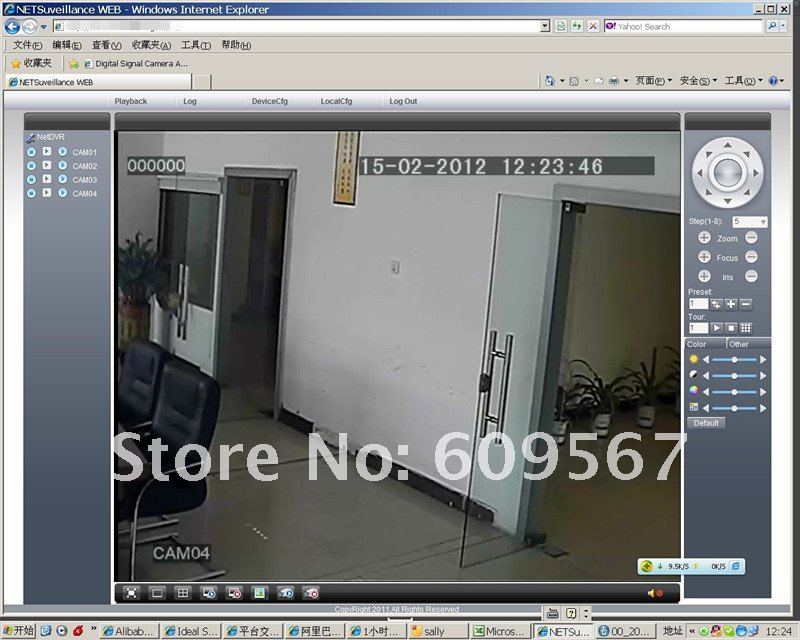Click the go-to-preset icon
Image resolution: width=800 pixels, height=640 pixels.
(716, 304)
